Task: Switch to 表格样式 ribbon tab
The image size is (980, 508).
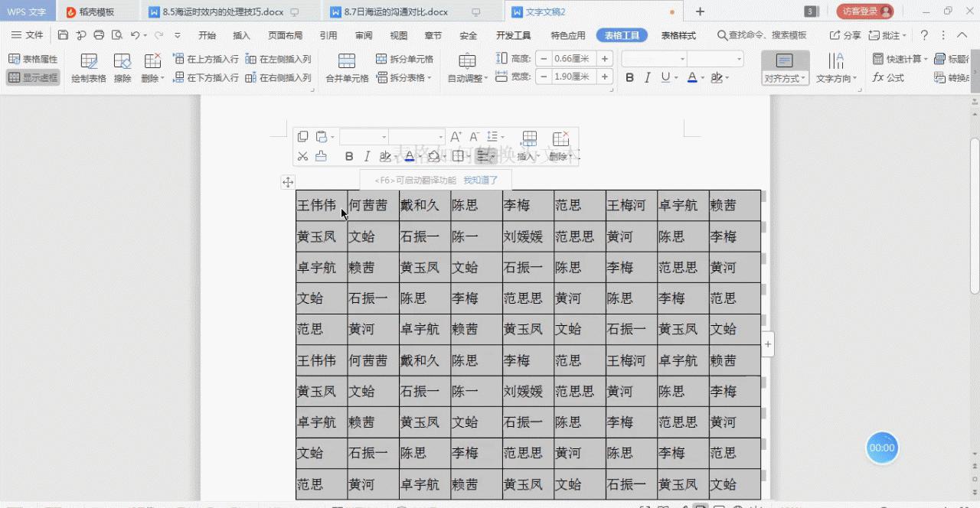Action: 678,35
